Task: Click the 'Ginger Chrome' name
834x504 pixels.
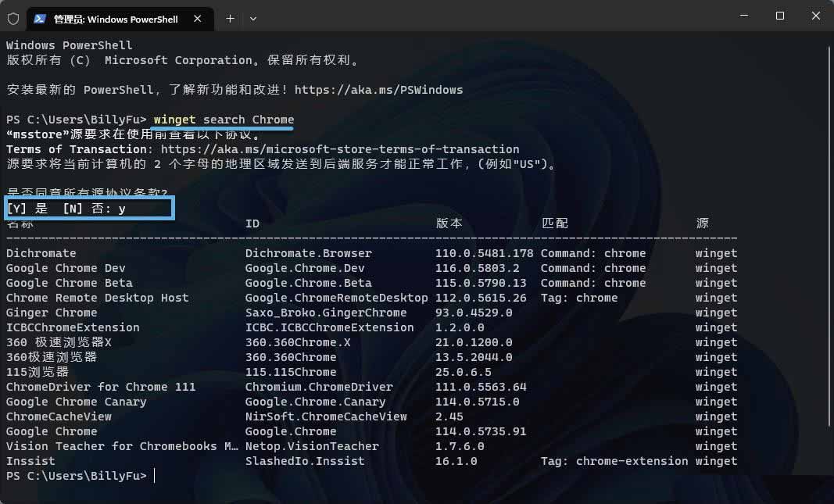Action: point(52,313)
